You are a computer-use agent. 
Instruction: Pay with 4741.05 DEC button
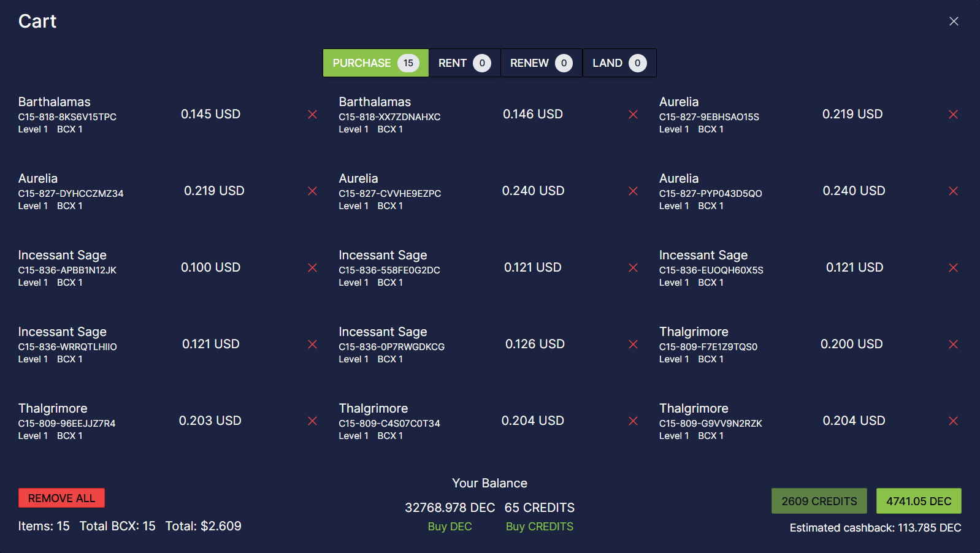[x=918, y=502]
